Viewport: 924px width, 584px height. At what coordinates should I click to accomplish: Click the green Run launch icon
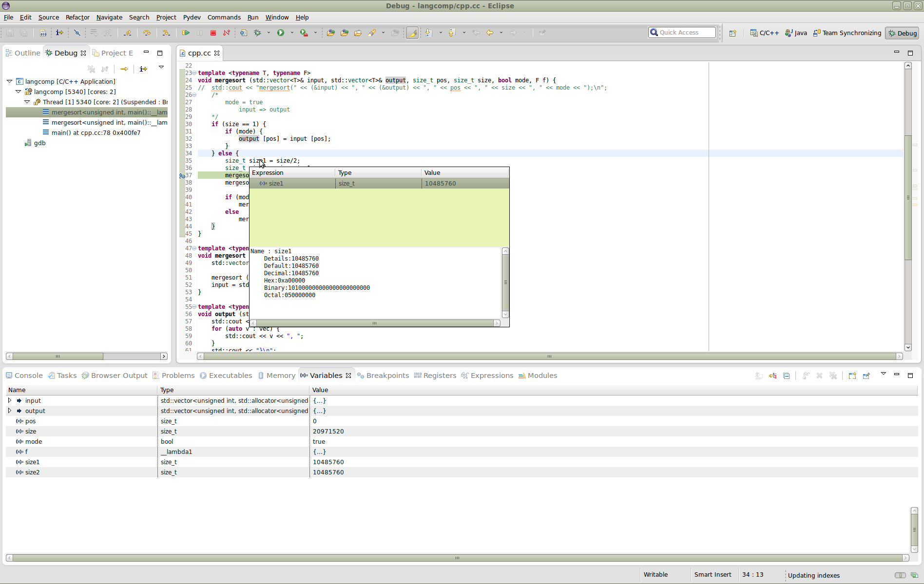click(281, 33)
